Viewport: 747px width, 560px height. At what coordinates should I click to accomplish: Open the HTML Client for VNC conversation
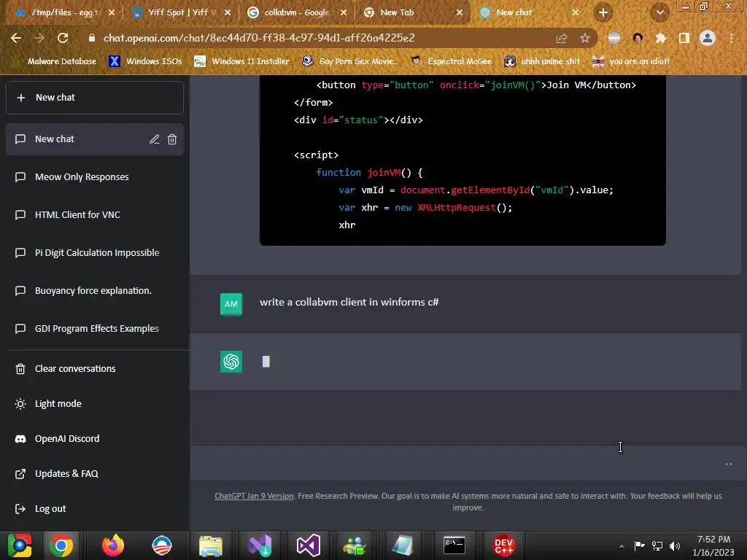point(95,215)
